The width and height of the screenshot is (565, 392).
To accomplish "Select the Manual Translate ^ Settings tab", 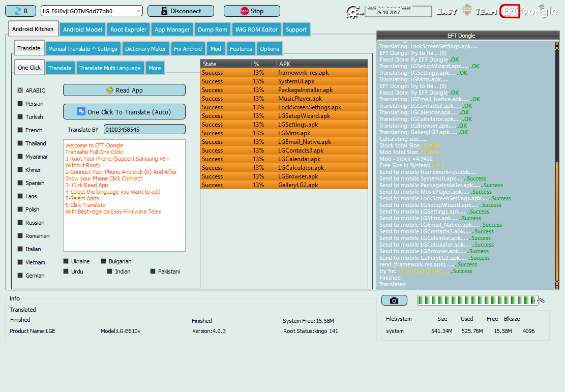I will 82,49.
